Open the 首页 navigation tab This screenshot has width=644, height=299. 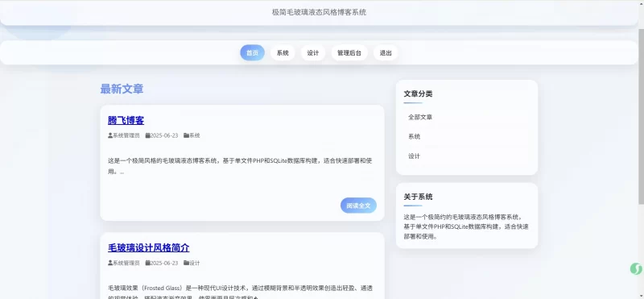click(x=252, y=52)
